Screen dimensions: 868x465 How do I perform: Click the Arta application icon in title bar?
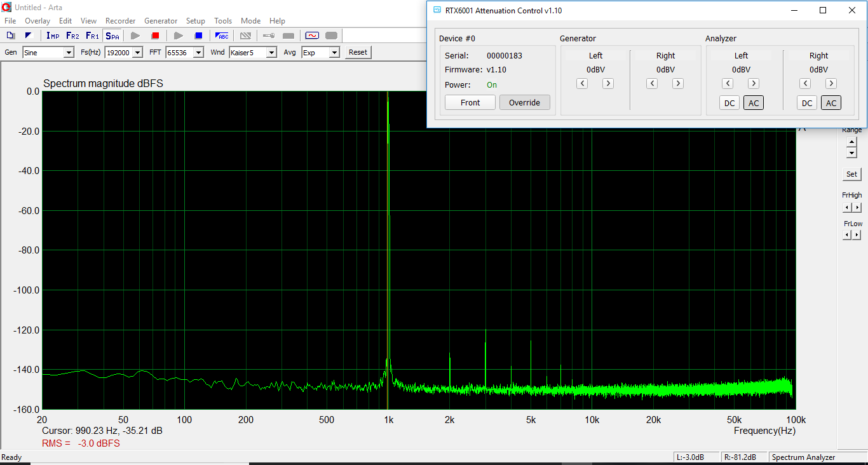tap(7, 8)
